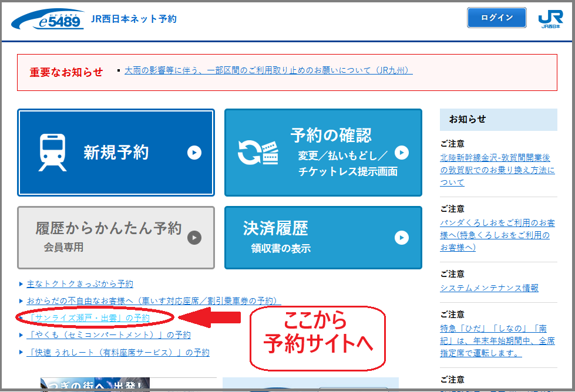Click the refresh-ticket icon in 予約の確認
The image size is (575, 392).
pyautogui.click(x=257, y=153)
